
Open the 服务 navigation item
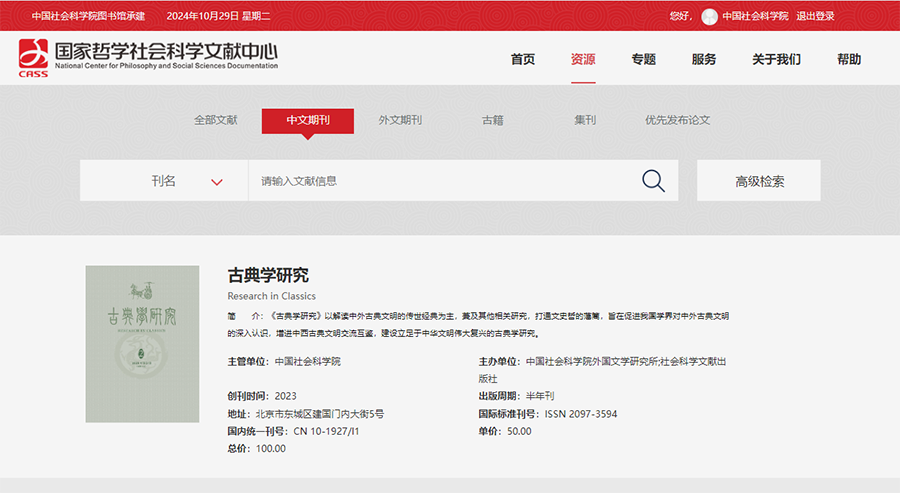point(704,59)
